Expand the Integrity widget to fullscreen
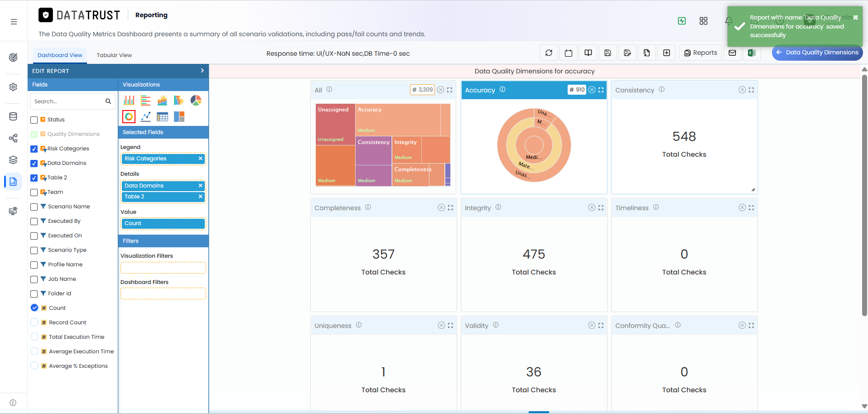Screen dimensions: 868x414 (x=601, y=207)
